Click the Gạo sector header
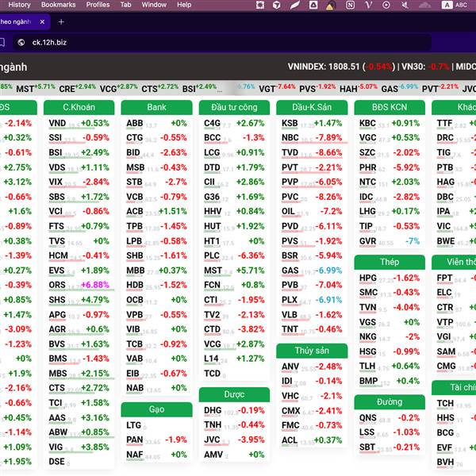Screen dimensions: 476x476 [156, 409]
